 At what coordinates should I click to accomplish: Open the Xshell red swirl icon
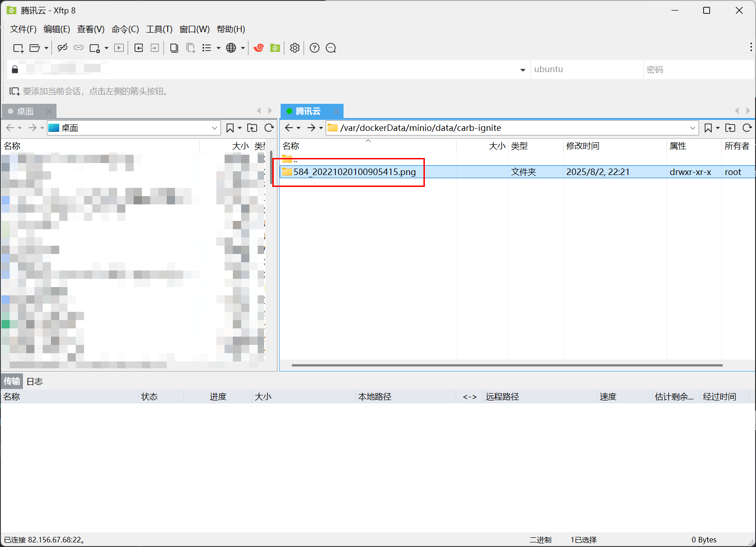259,48
